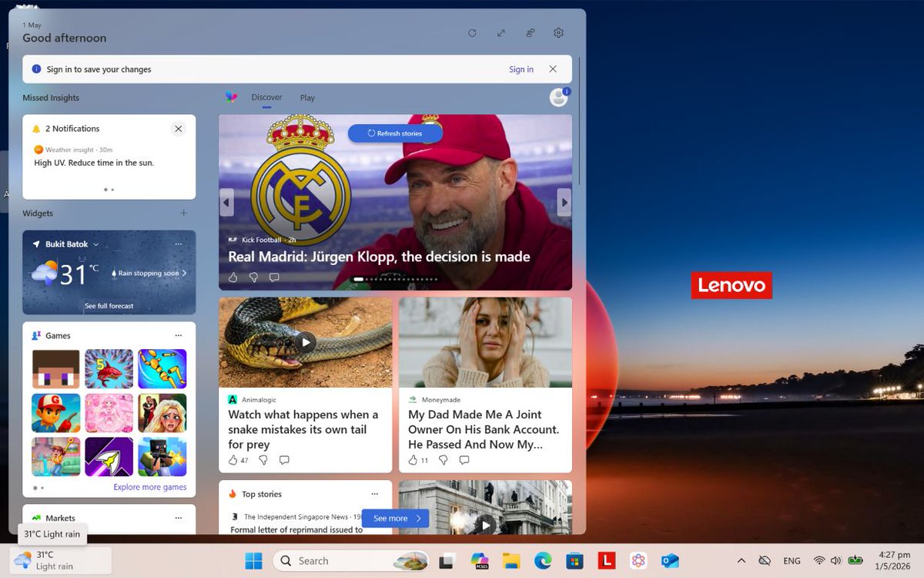Play the snake video thumbnail

[x=306, y=343]
